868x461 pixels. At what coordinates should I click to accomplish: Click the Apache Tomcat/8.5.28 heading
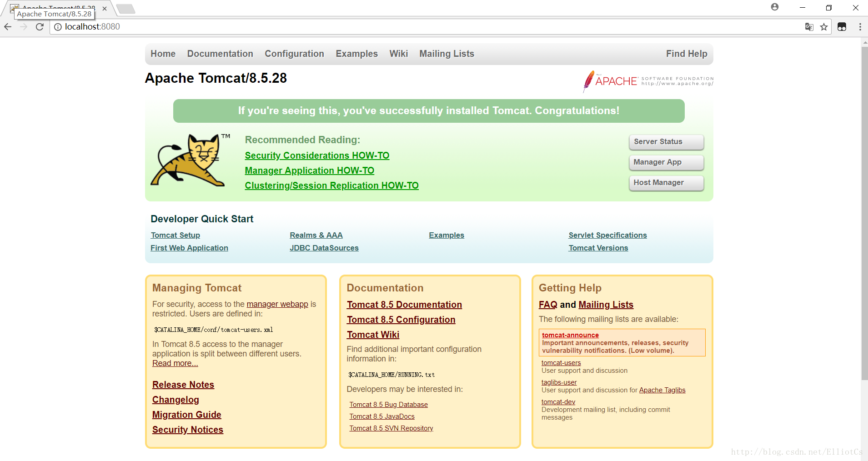coord(216,78)
